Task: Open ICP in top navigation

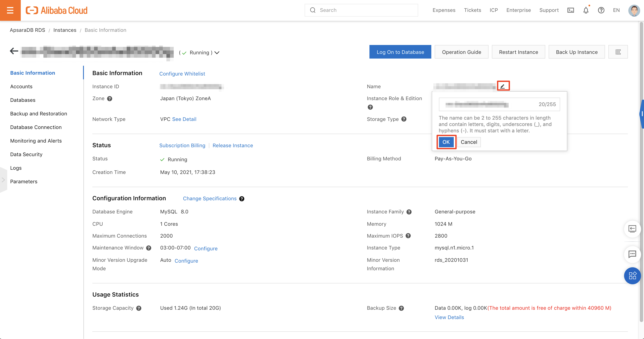Action: click(x=494, y=10)
